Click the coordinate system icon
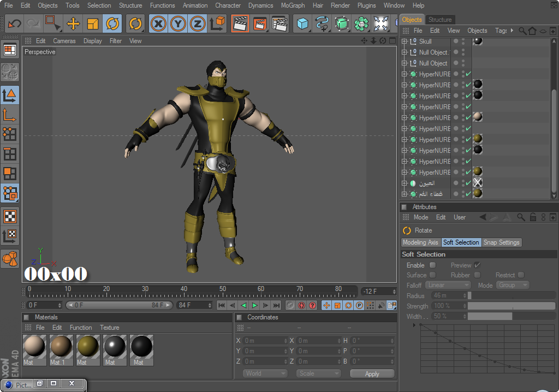The image size is (559, 392). [x=217, y=23]
